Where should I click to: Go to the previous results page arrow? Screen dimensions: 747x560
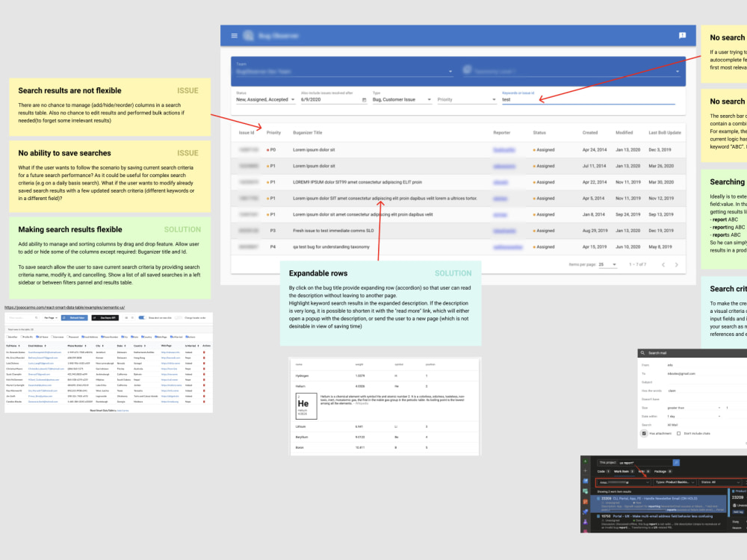(x=663, y=265)
